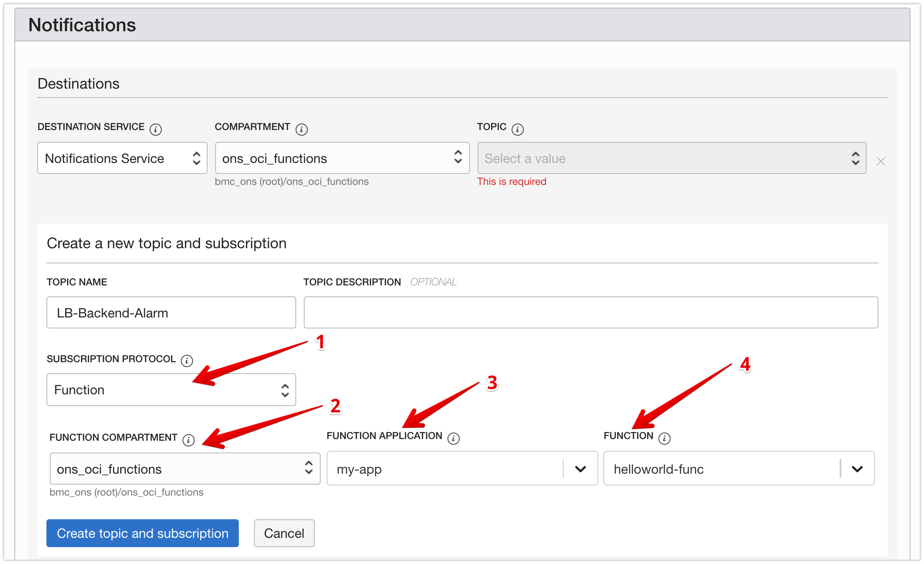Click the Compartment info icon
Screen dimensions: 924x564
click(x=301, y=129)
